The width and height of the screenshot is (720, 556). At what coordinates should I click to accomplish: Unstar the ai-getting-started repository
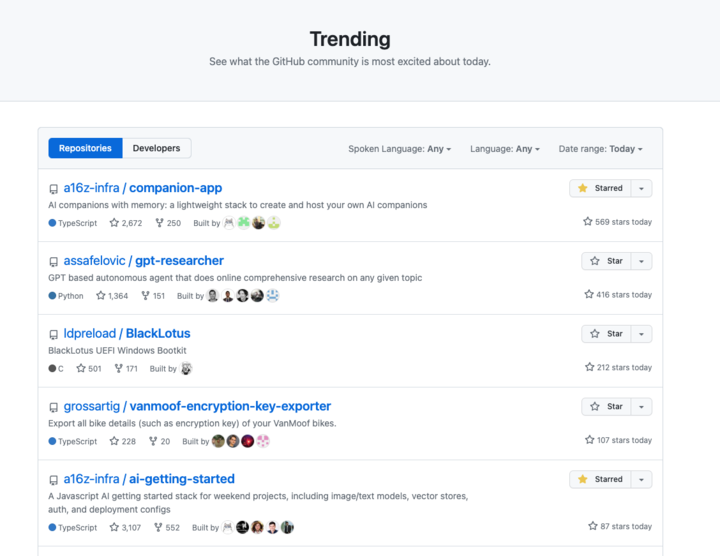point(600,479)
